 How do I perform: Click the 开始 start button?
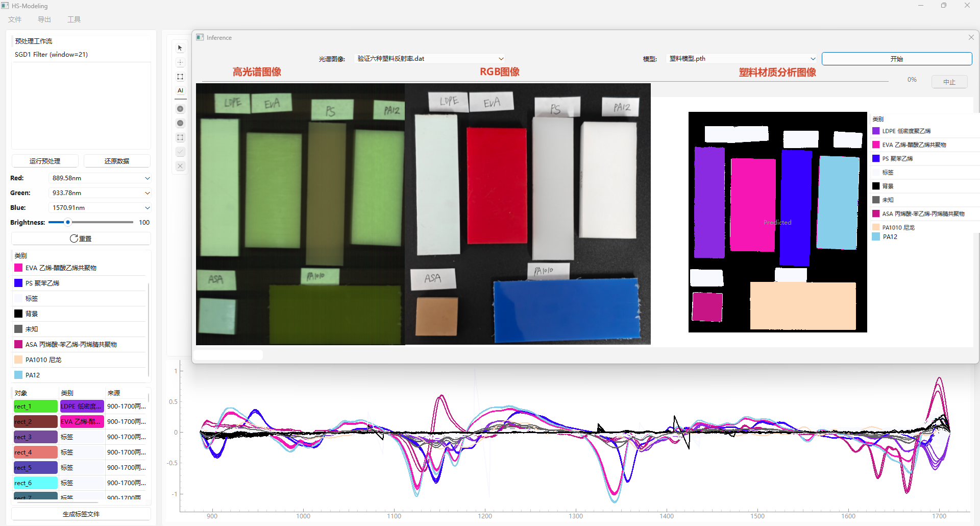click(x=897, y=59)
